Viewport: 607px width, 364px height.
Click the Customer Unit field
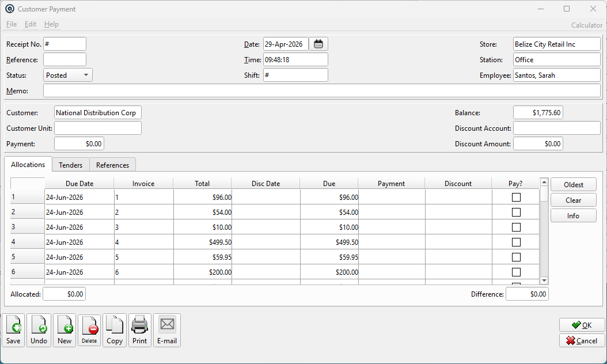click(x=97, y=128)
